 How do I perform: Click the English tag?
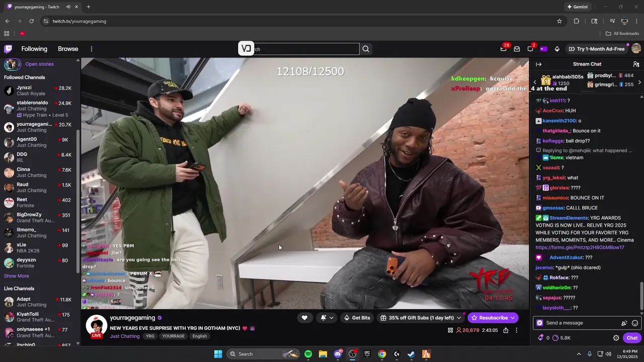tap(199, 336)
